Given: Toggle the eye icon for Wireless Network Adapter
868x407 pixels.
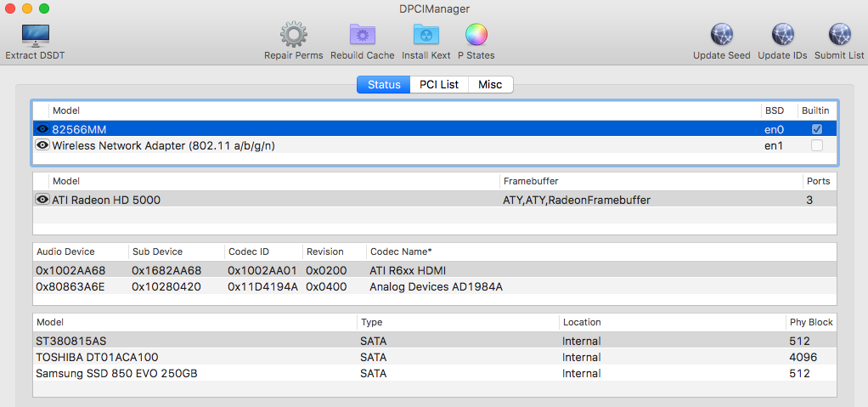Looking at the screenshot, I should (42, 145).
